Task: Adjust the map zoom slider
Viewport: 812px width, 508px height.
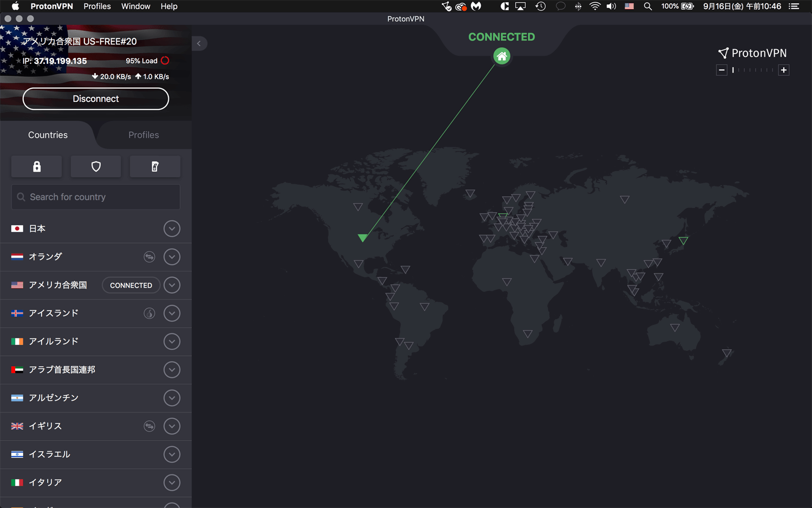Action: click(752, 70)
